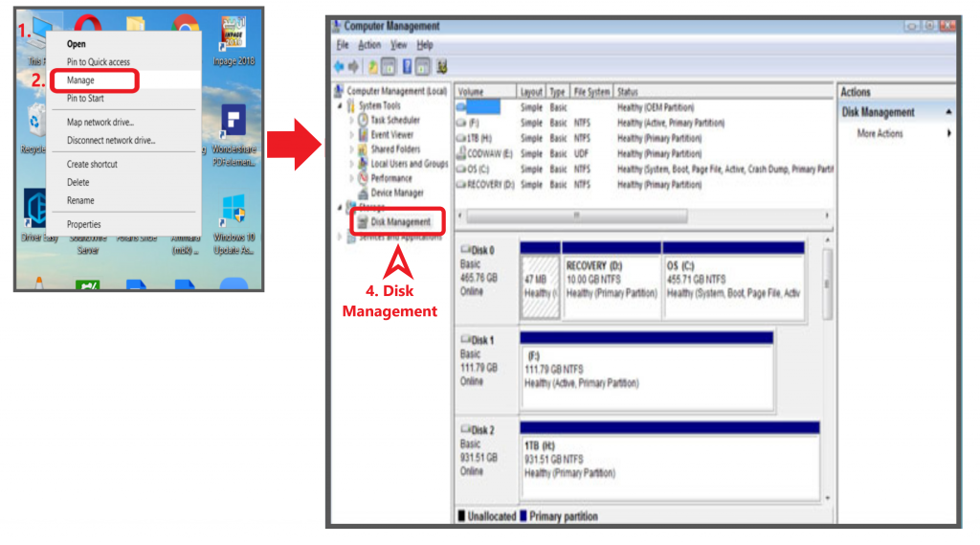Image resolution: width=980 pixels, height=545 pixels.
Task: Open the Recycle Bin desktop icon
Action: point(34,128)
